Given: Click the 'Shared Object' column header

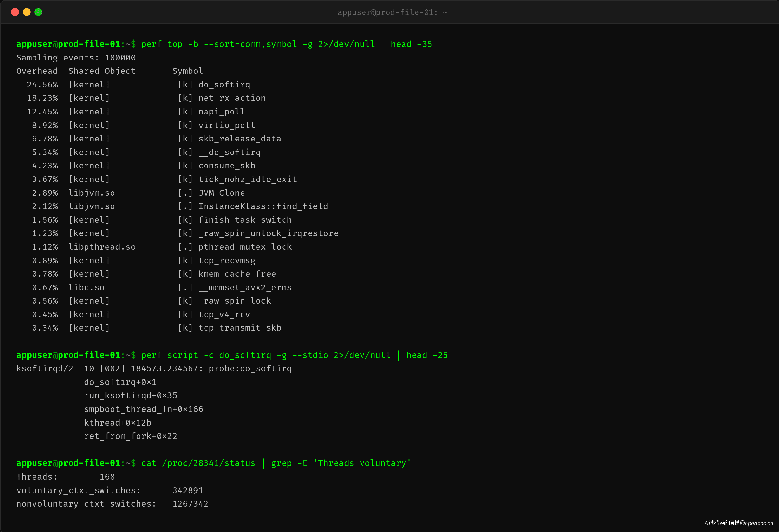Looking at the screenshot, I should (102, 71).
